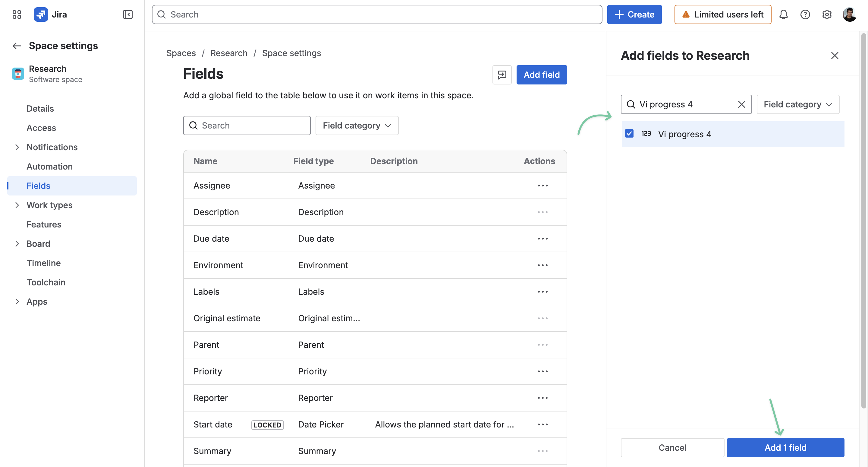The image size is (868, 467).
Task: Open the settings gear icon
Action: click(826, 14)
